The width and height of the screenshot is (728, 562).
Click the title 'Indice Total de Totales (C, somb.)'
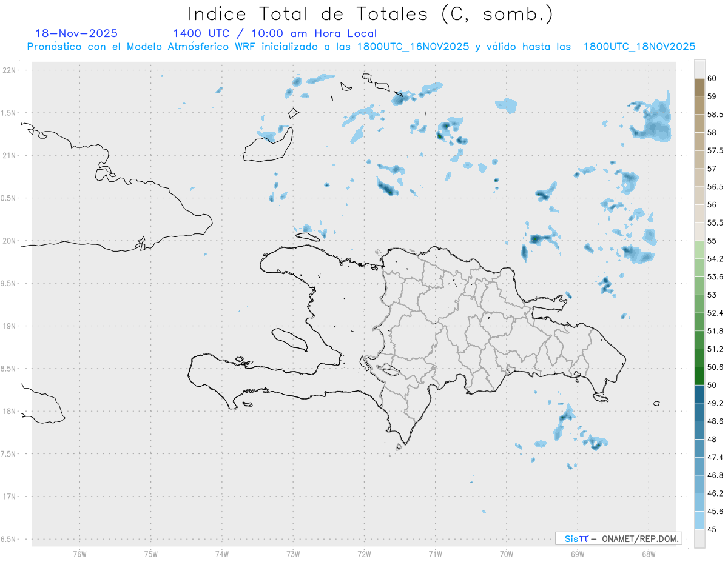coord(371,13)
